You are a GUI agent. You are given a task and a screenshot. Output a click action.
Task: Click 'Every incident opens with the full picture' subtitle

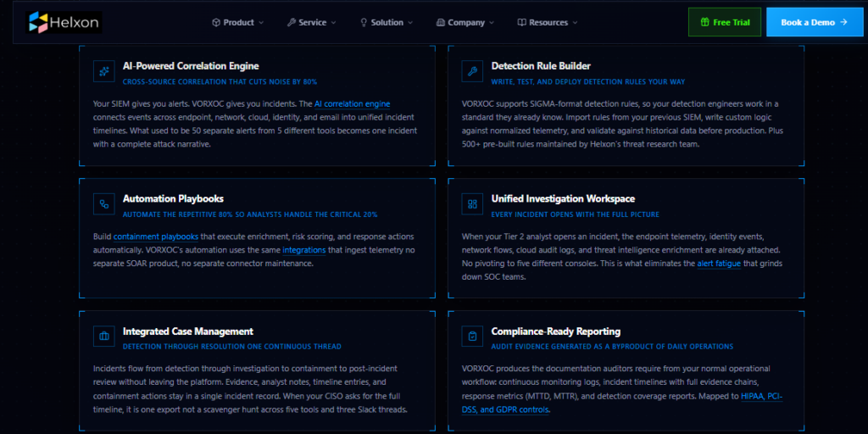tap(576, 214)
